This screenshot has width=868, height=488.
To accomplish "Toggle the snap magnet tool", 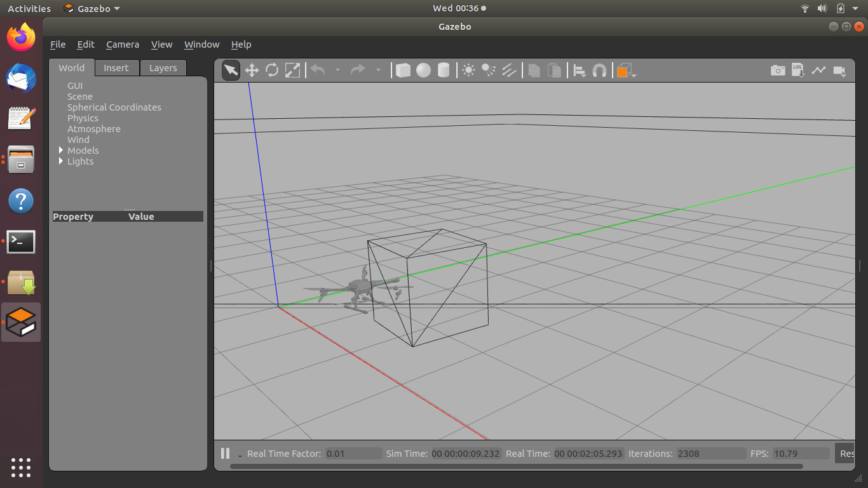I will pyautogui.click(x=599, y=71).
